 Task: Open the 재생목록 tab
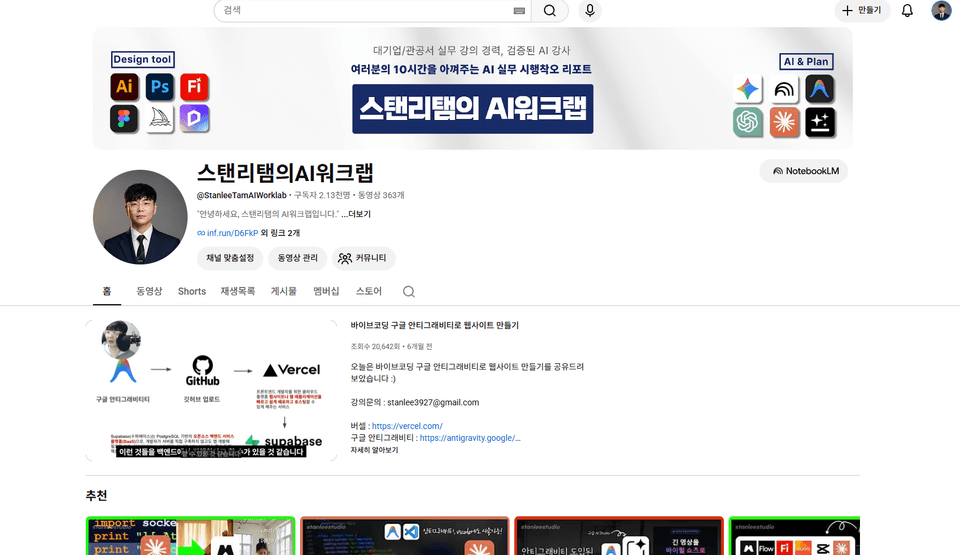238,291
